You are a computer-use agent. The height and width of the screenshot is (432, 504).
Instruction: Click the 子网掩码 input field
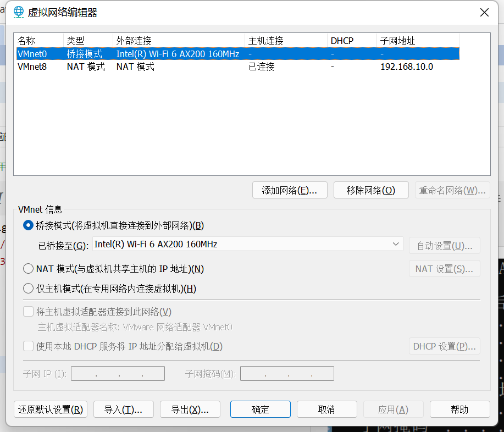287,374
